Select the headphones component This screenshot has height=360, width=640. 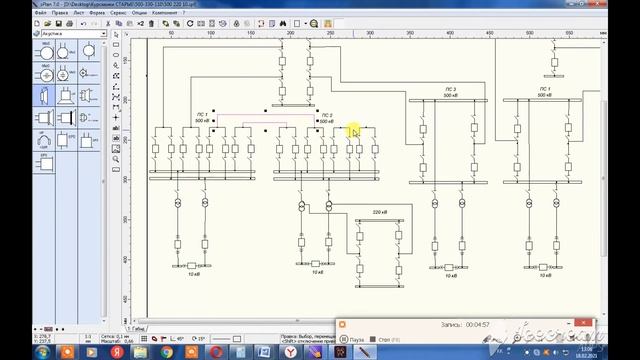44,140
